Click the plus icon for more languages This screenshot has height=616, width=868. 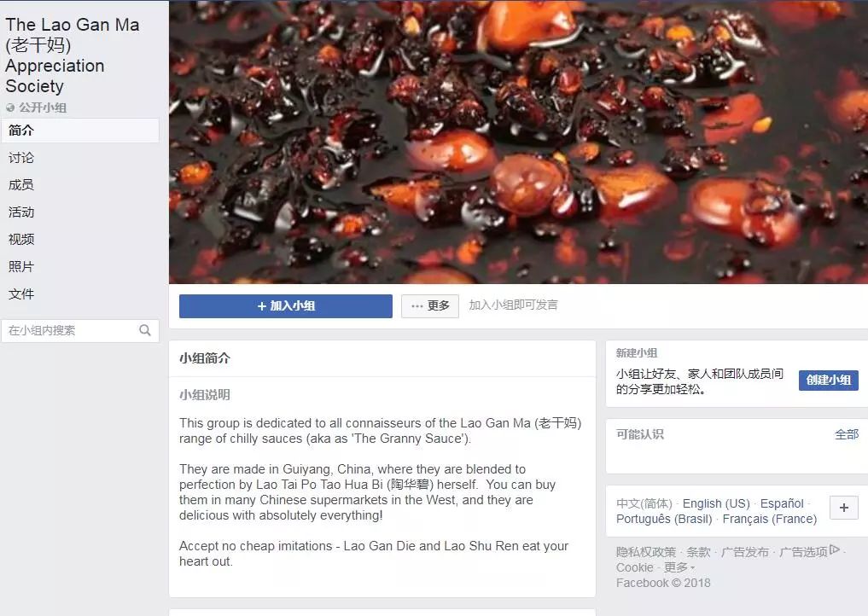click(843, 508)
